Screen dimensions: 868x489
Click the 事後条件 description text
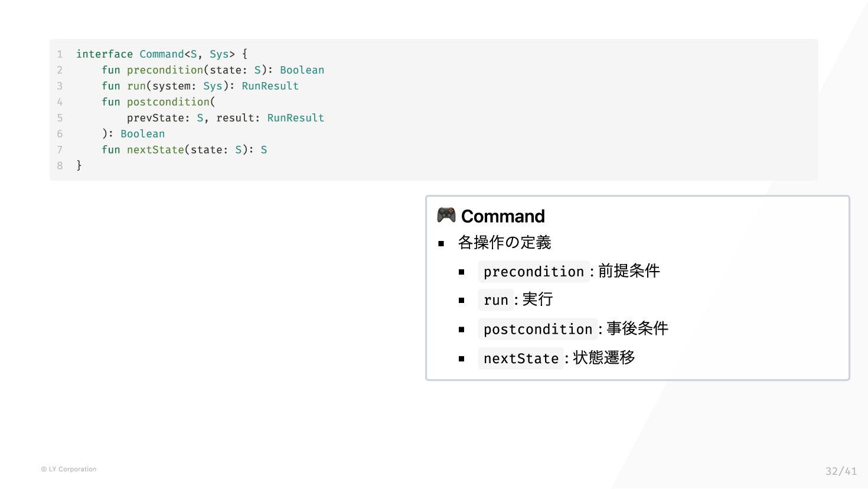pos(637,328)
